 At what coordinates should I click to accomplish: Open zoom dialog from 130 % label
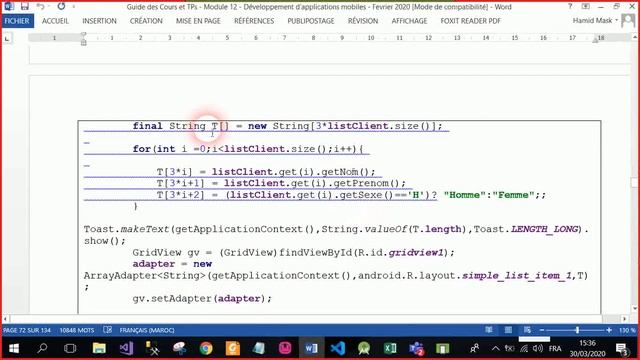coord(627,330)
